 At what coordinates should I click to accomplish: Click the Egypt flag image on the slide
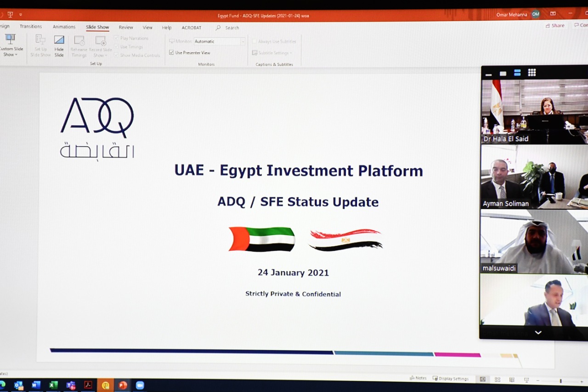pos(345,239)
